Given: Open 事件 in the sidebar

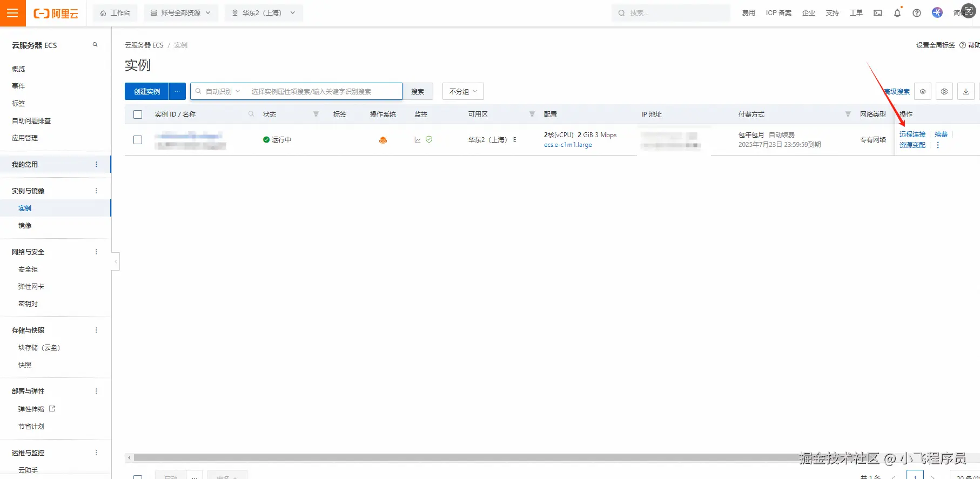Looking at the screenshot, I should pyautogui.click(x=19, y=86).
